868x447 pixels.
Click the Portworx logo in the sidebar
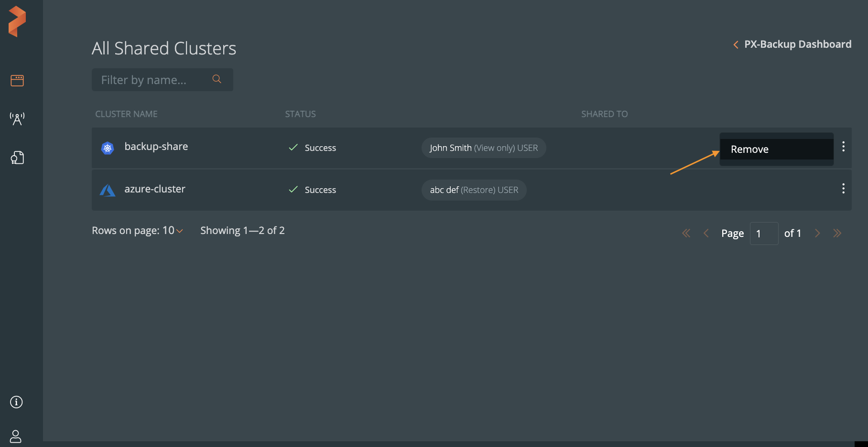click(17, 21)
